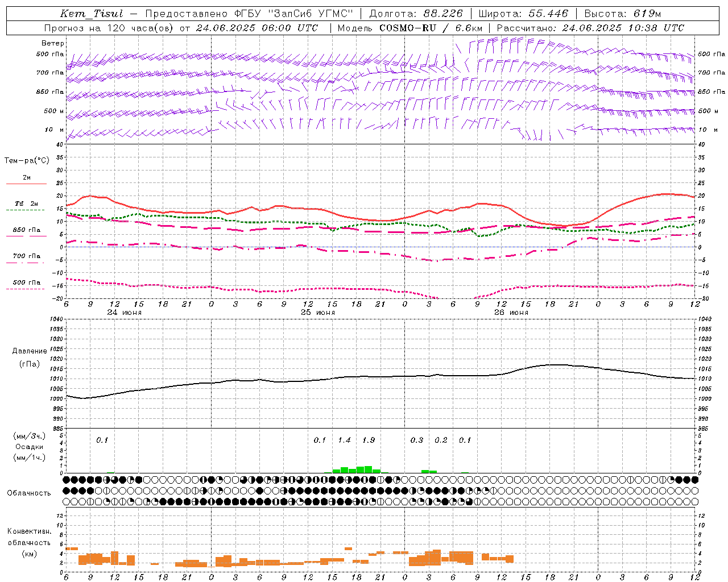Click the 'Облачность' cloudiness row label

[x=29, y=493]
